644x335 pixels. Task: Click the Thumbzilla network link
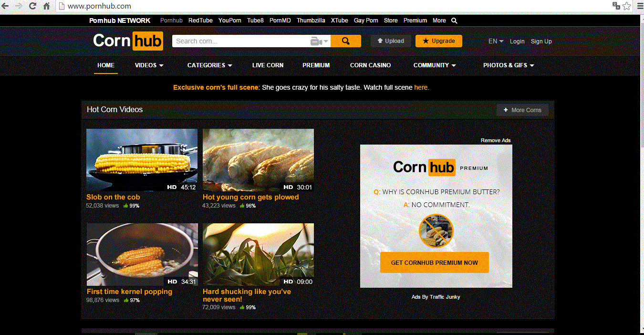pos(311,21)
